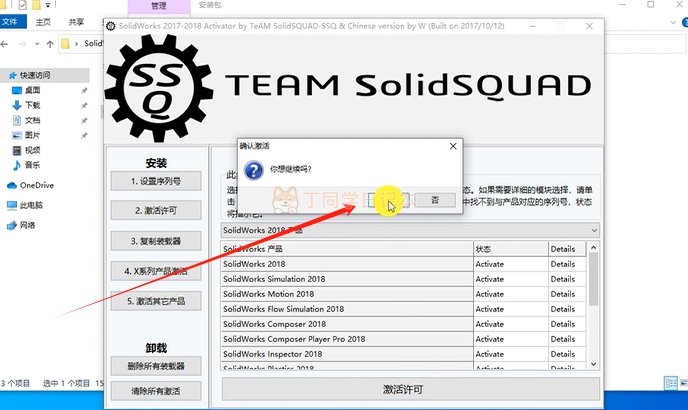
Task: Select the SolidWorks Inspector 2018 row
Action: [x=347, y=354]
